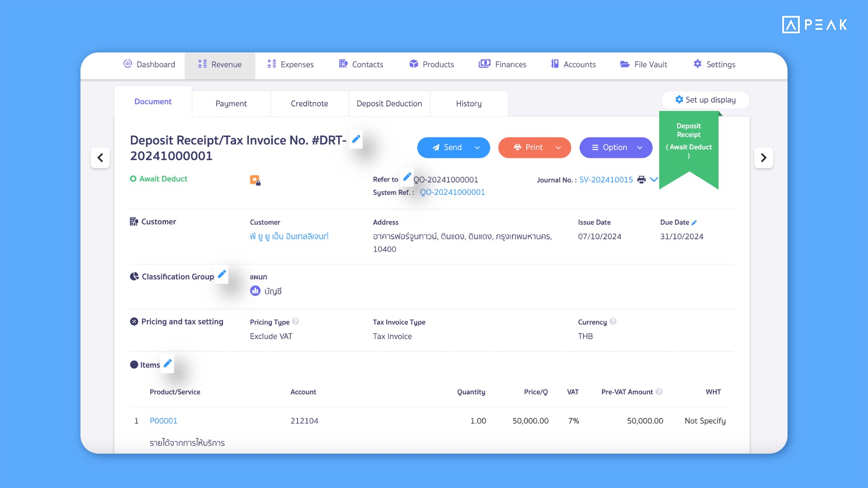Edit Due Date with pencil icon
The width and height of the screenshot is (868, 488).
(x=694, y=222)
